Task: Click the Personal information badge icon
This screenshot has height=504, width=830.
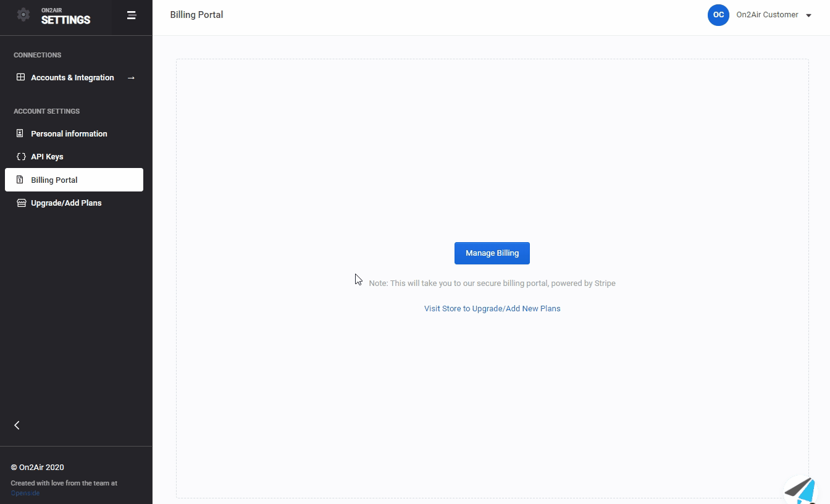Action: (20, 133)
